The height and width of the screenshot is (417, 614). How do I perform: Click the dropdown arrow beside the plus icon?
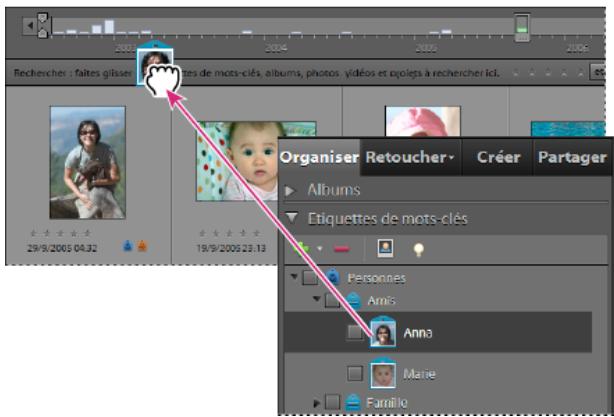tap(320, 249)
